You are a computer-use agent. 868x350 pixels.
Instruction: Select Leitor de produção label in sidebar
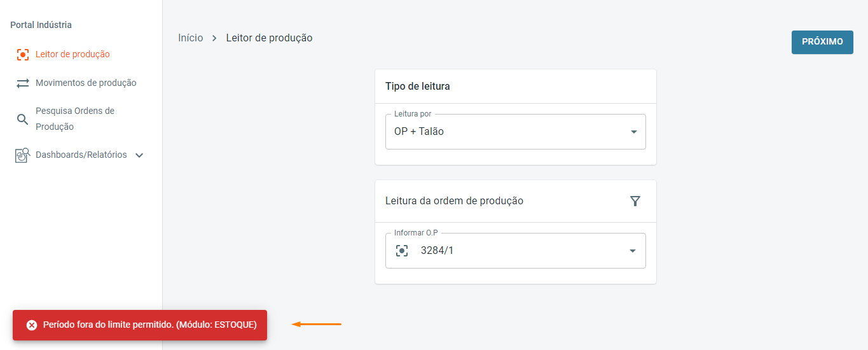coord(72,55)
